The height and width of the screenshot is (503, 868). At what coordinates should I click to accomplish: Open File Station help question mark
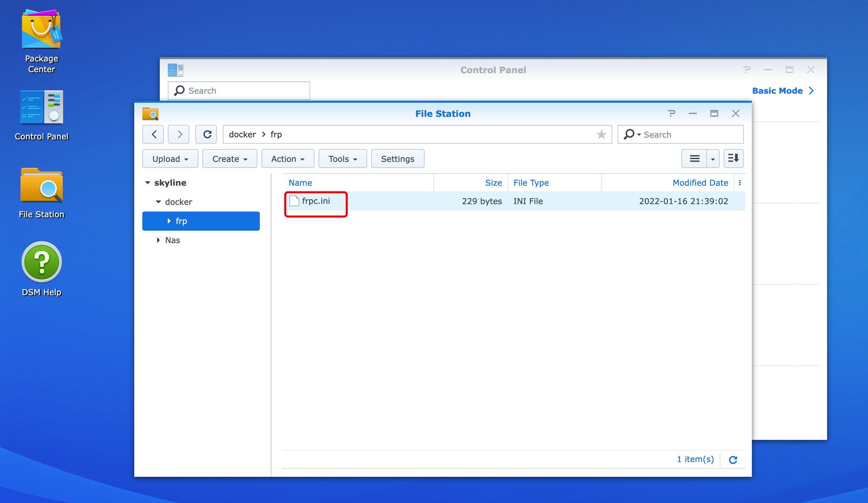click(x=671, y=113)
